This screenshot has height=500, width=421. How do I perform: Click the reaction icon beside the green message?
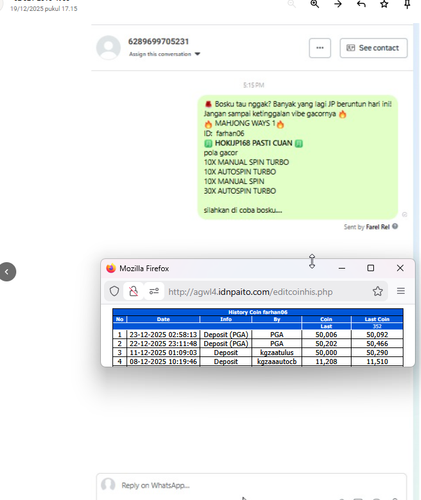point(405,214)
